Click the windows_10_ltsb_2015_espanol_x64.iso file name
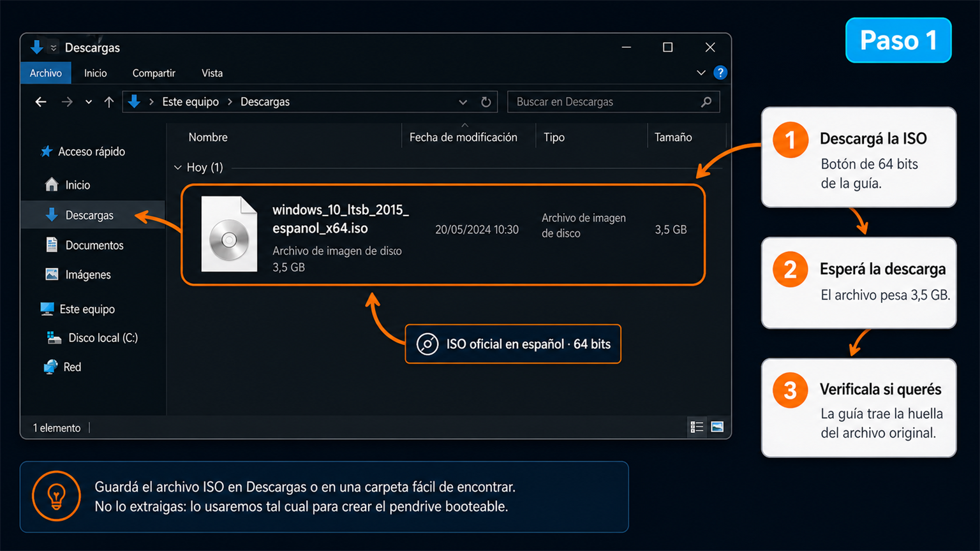Viewport: 980px width, 551px height. coord(341,219)
